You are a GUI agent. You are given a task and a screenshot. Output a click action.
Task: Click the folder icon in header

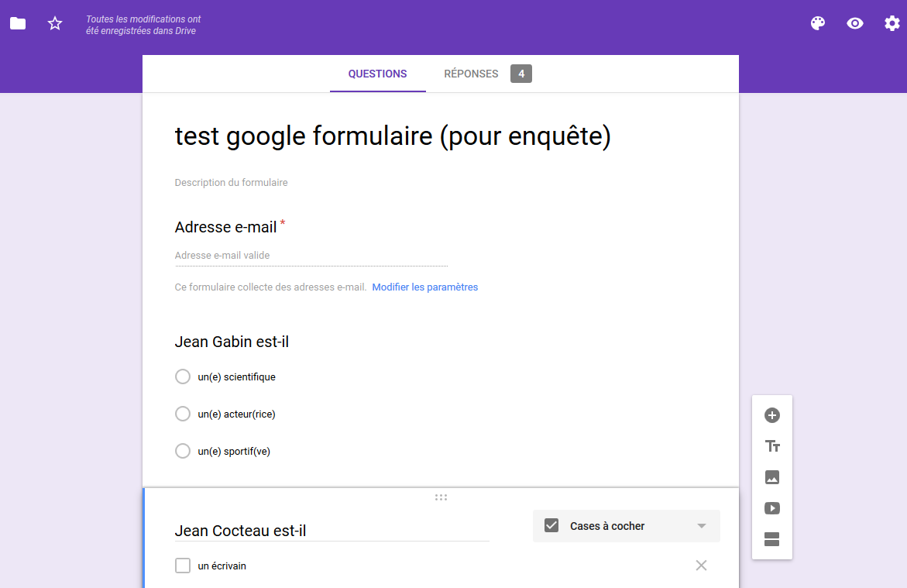point(18,23)
